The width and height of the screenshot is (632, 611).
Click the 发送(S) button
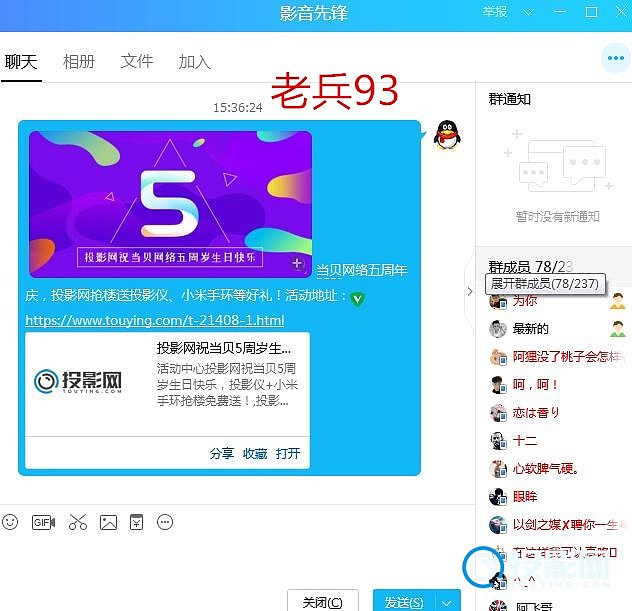click(404, 602)
